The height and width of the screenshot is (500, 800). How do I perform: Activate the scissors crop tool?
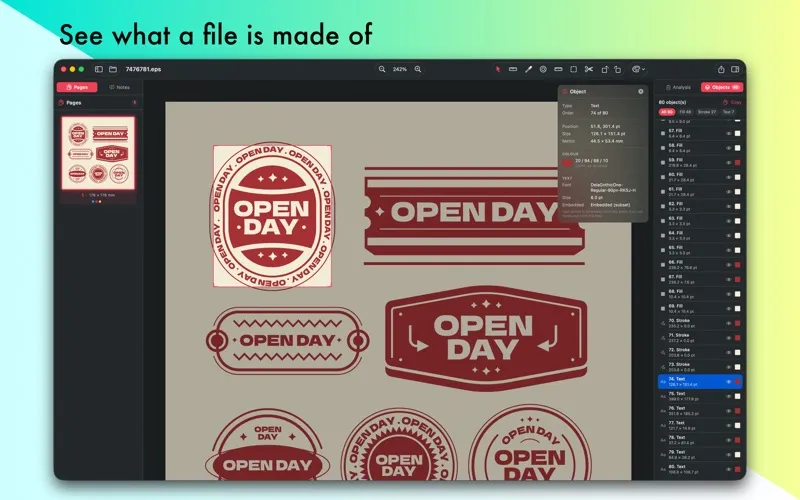click(x=589, y=69)
